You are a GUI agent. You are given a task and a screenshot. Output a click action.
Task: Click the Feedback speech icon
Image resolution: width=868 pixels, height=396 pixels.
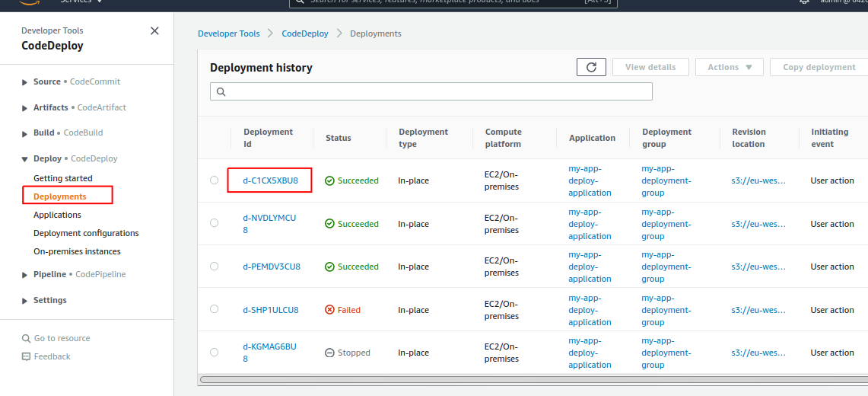coord(27,356)
